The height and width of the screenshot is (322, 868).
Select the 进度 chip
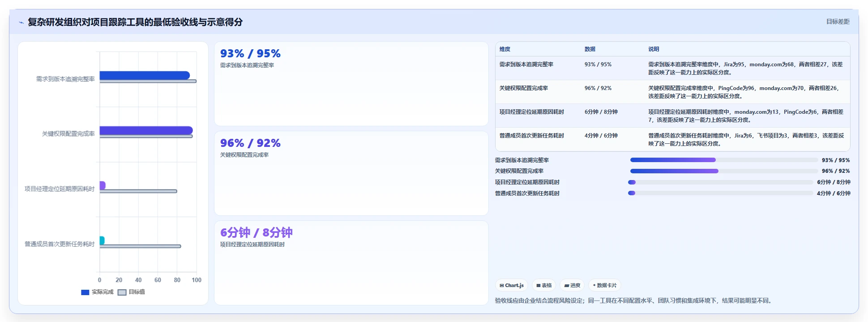pos(572,285)
